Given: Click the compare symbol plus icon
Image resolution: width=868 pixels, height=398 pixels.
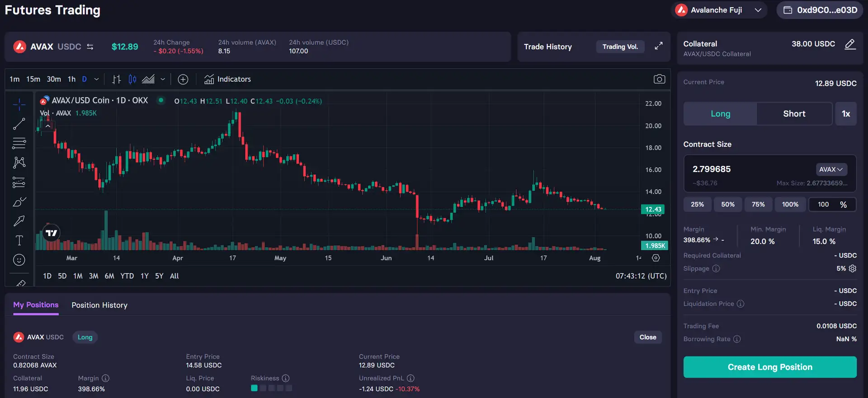Looking at the screenshot, I should 183,80.
